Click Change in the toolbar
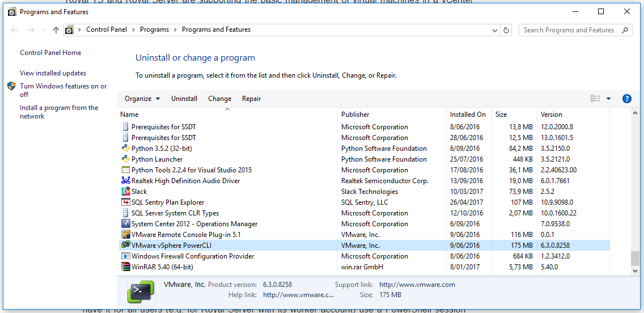Image resolution: width=644 pixels, height=313 pixels. [220, 99]
